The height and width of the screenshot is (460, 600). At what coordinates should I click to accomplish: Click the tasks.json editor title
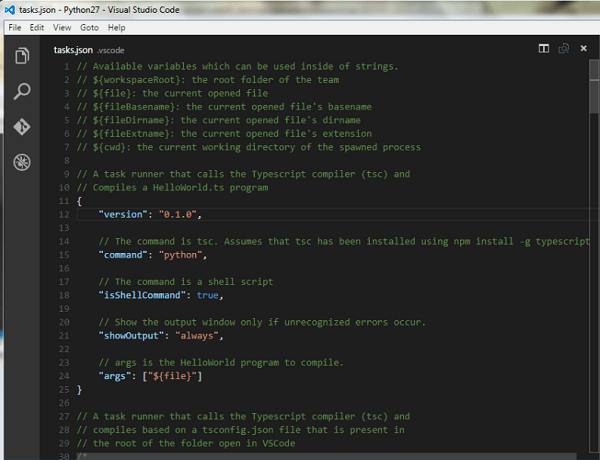pyautogui.click(x=73, y=49)
